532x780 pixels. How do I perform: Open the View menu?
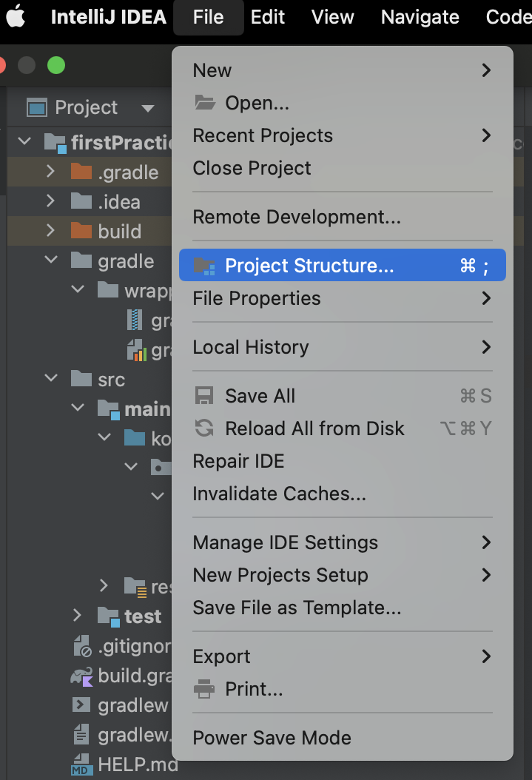tap(333, 17)
